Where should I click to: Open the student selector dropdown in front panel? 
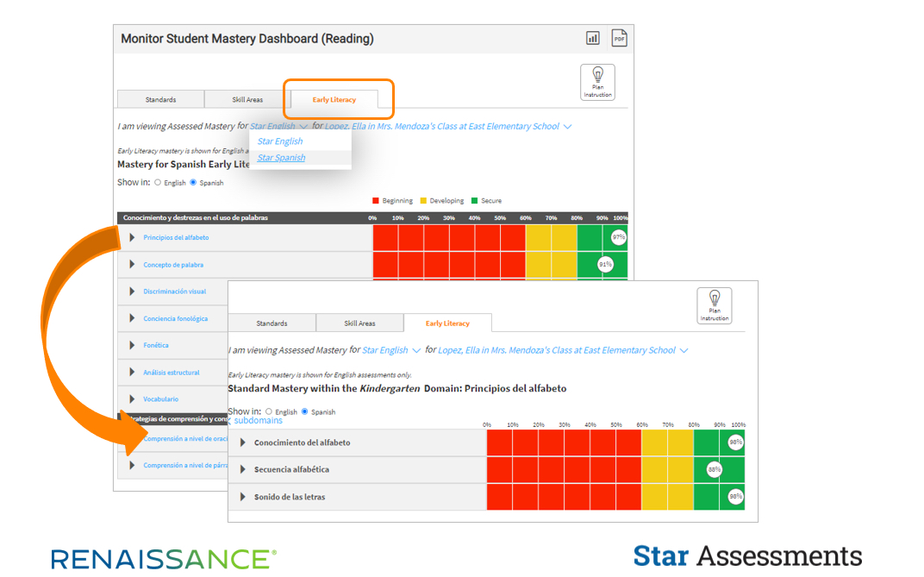tap(563, 350)
